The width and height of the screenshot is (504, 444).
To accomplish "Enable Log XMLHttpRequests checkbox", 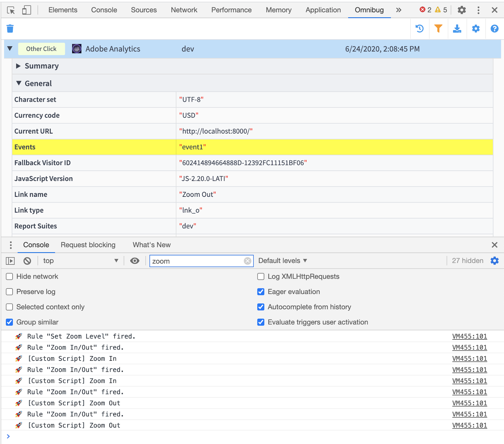I will [x=261, y=276].
